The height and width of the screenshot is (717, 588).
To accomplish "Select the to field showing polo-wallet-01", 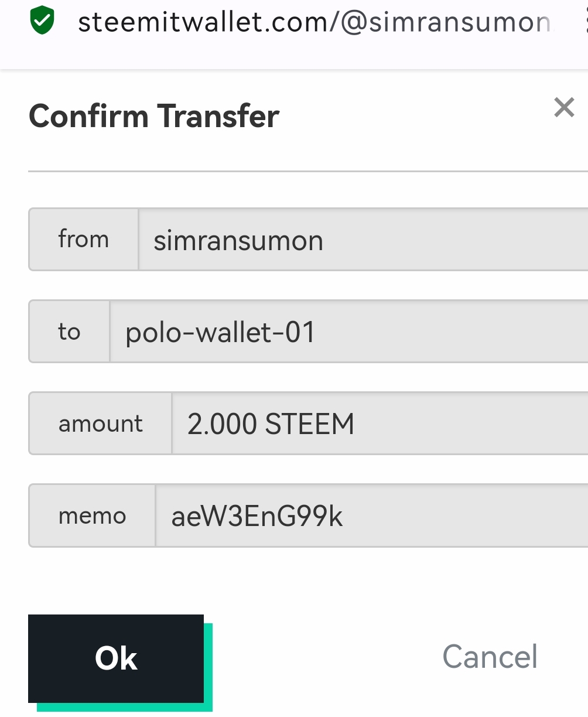I will pyautogui.click(x=349, y=332).
